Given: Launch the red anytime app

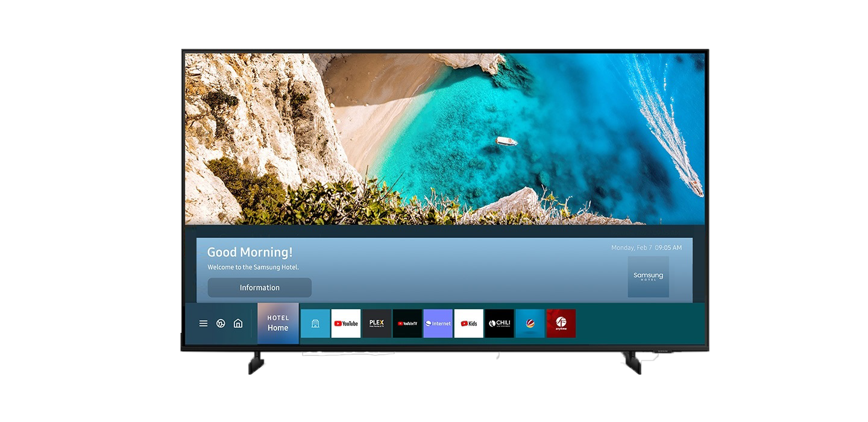Looking at the screenshot, I should click(561, 324).
